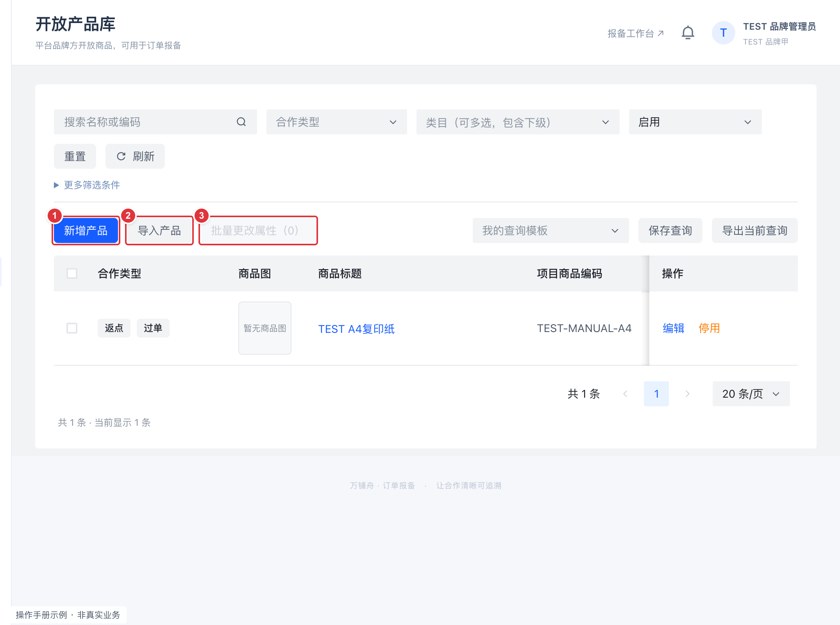Viewport: 840px width, 625px height.
Task: Click the TEST 品牌管理员 user name
Action: 779,27
